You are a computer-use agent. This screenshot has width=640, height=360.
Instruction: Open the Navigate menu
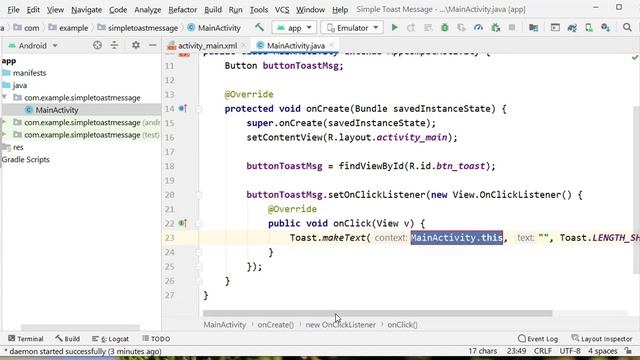(x=87, y=9)
